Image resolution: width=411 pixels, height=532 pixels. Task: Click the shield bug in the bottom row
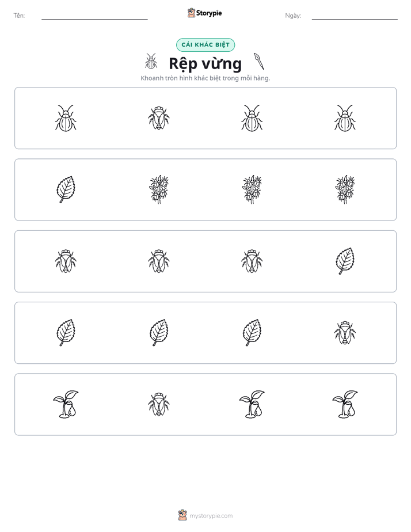(159, 404)
